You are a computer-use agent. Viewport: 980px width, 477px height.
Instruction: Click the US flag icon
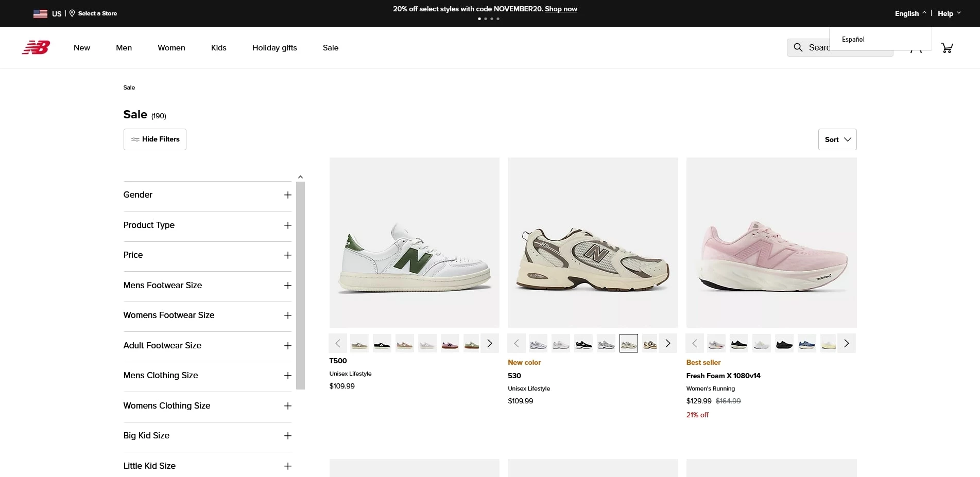(40, 13)
